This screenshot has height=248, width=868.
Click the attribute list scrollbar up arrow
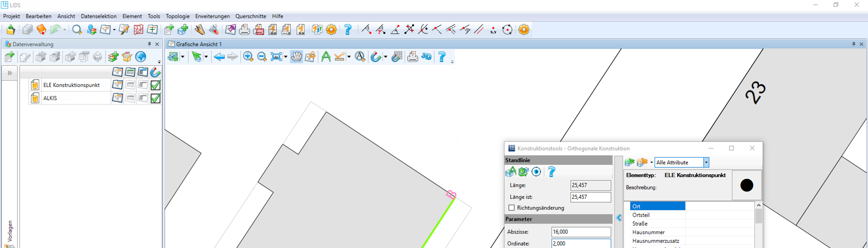[759, 206]
